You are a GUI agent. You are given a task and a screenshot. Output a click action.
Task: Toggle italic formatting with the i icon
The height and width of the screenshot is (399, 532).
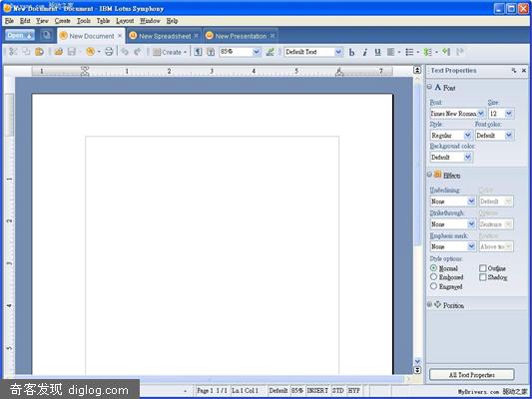[364, 52]
